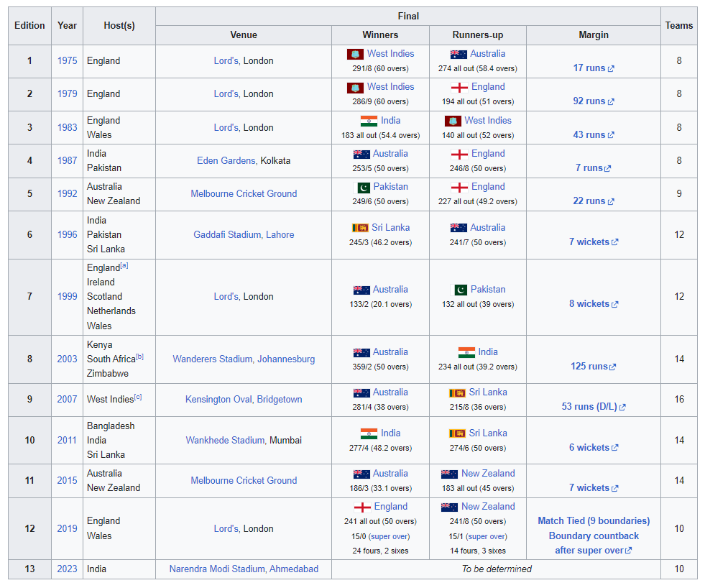Click India flag in 2011 winners cell

[x=369, y=433]
